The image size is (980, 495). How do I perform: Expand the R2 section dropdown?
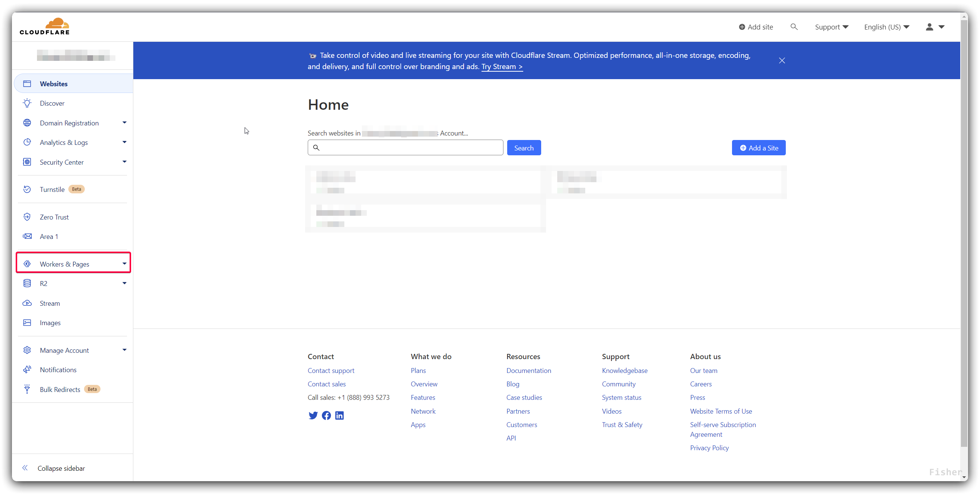[x=124, y=283]
